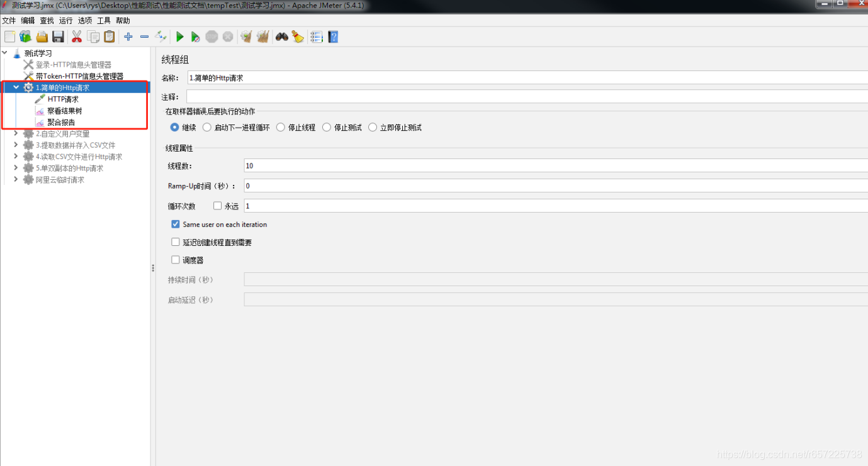Click the Ramp-Up时间 input field

(556, 186)
